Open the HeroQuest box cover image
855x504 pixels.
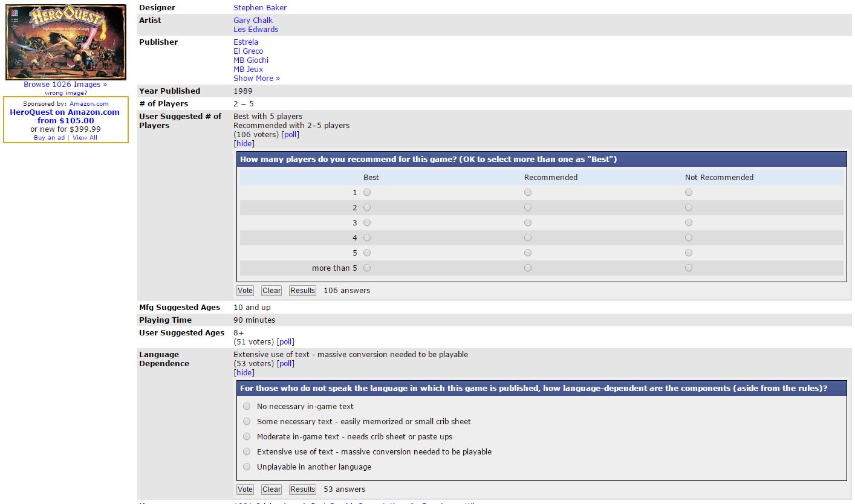[66, 42]
